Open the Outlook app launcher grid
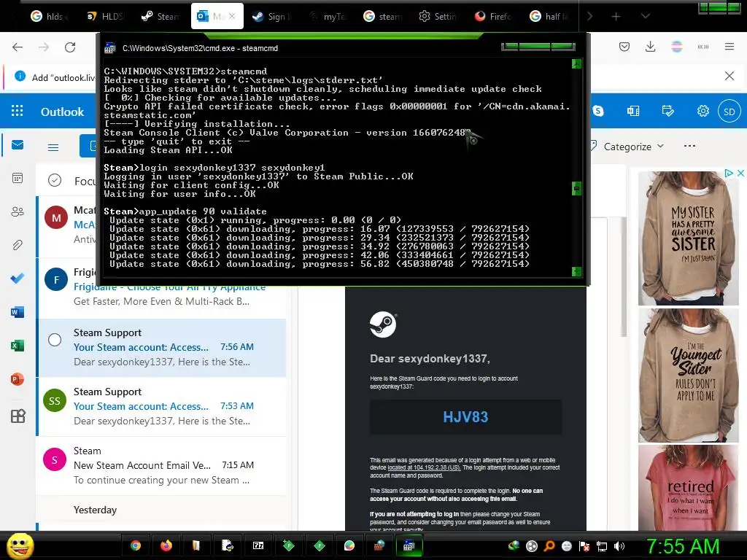 tap(18, 111)
